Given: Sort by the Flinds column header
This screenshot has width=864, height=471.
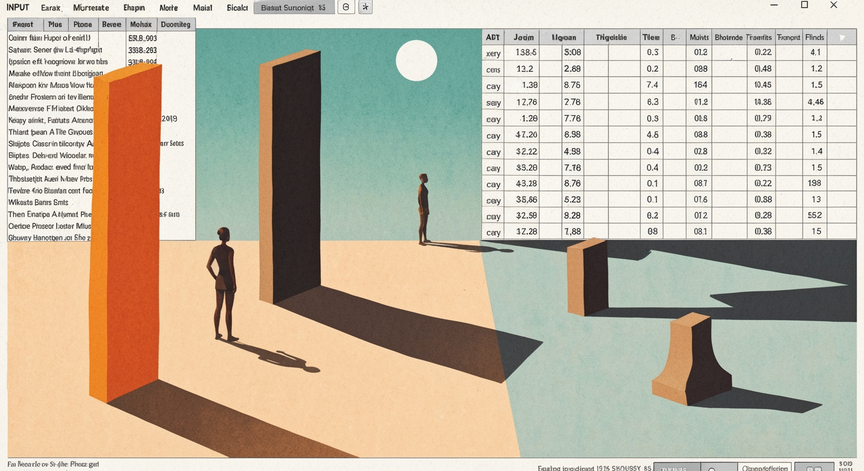Looking at the screenshot, I should 814,37.
